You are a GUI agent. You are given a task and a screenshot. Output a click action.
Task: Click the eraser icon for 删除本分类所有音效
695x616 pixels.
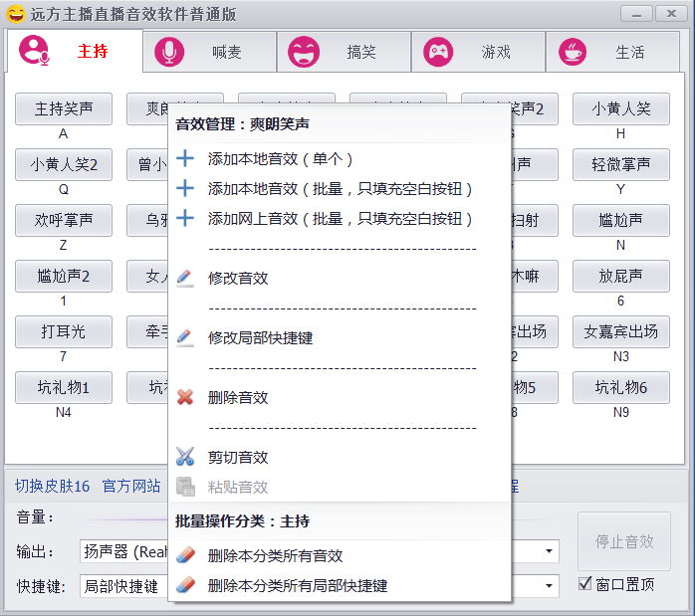(x=184, y=555)
